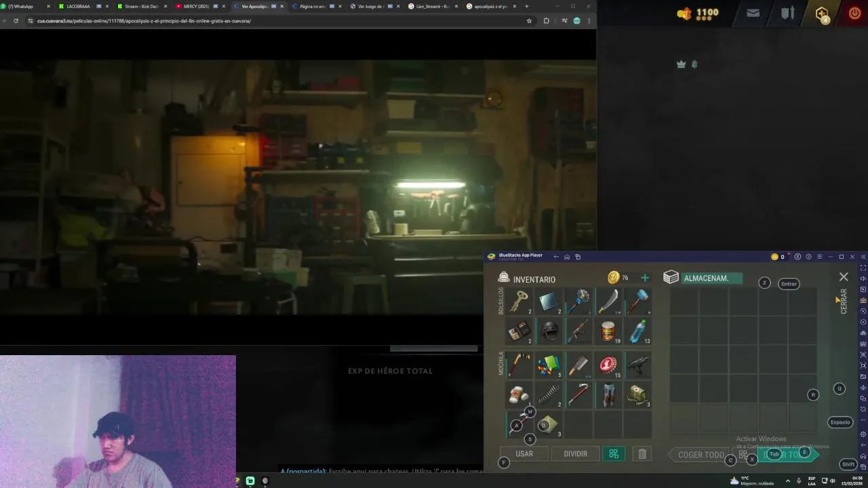Image resolution: width=868 pixels, height=488 pixels.
Task: Click the DIVIDIR button in inventory
Action: [575, 453]
